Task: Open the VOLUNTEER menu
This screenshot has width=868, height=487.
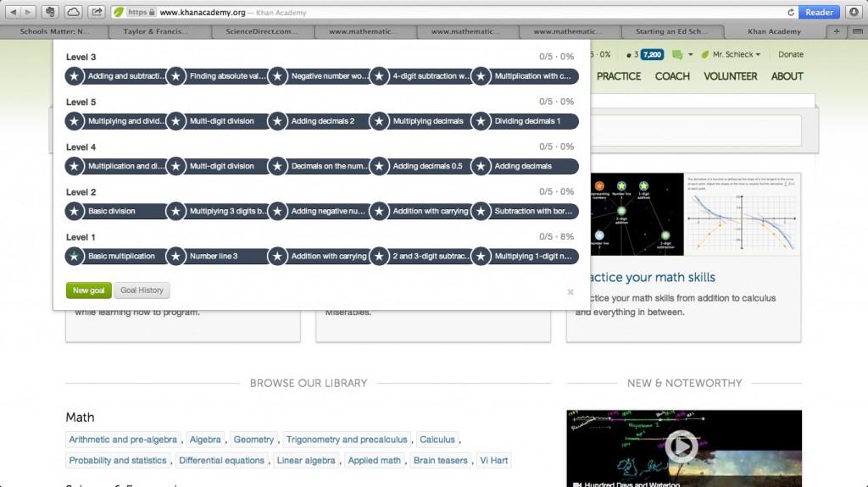Action: tap(730, 76)
